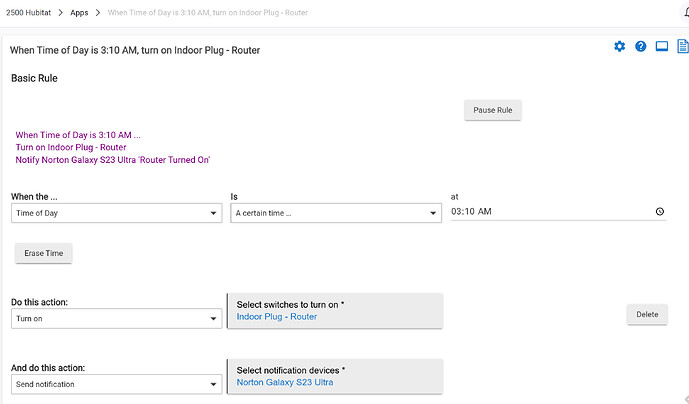Open the Time of Day dropdown
The width and height of the screenshot is (689, 404).
click(x=116, y=213)
